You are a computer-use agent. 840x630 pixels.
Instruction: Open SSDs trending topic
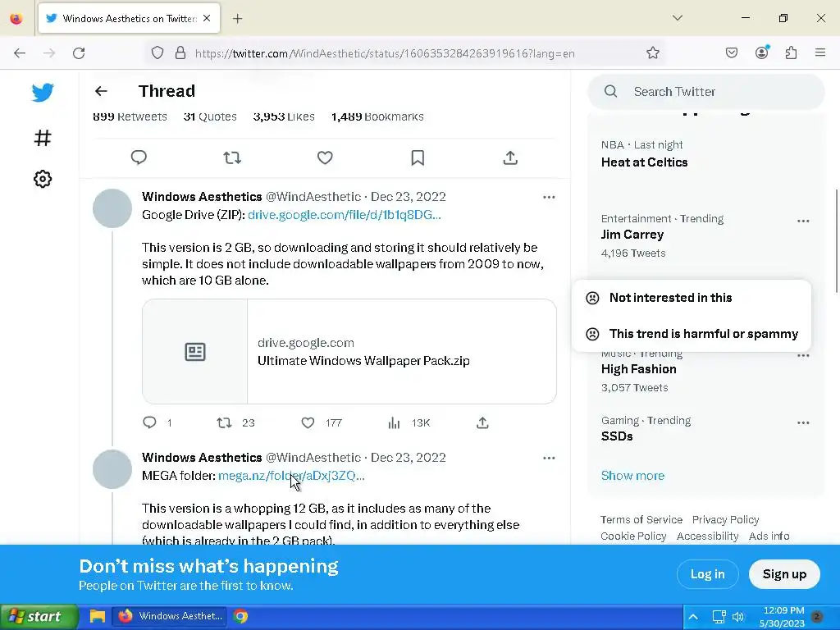(617, 436)
